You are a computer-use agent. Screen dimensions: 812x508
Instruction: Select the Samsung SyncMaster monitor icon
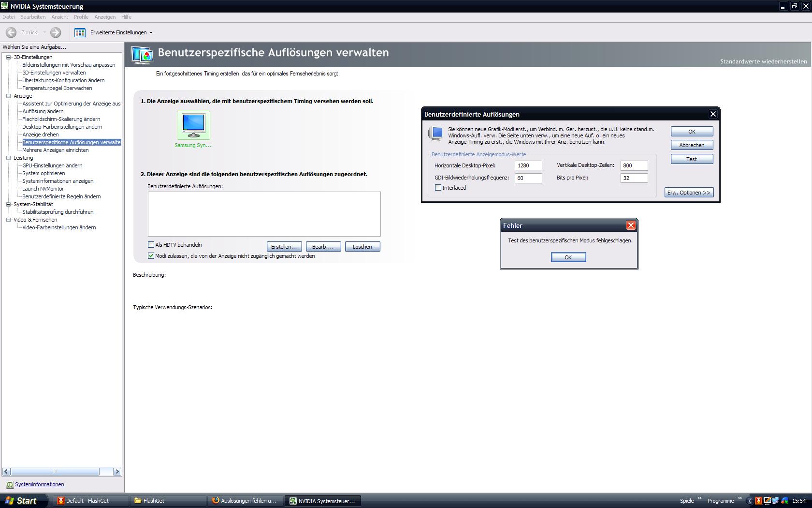click(x=193, y=125)
